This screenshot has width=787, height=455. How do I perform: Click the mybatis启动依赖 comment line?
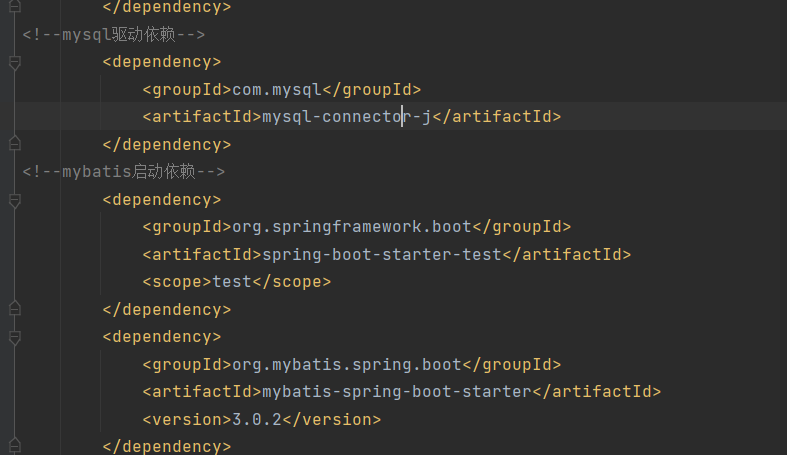pos(124,172)
